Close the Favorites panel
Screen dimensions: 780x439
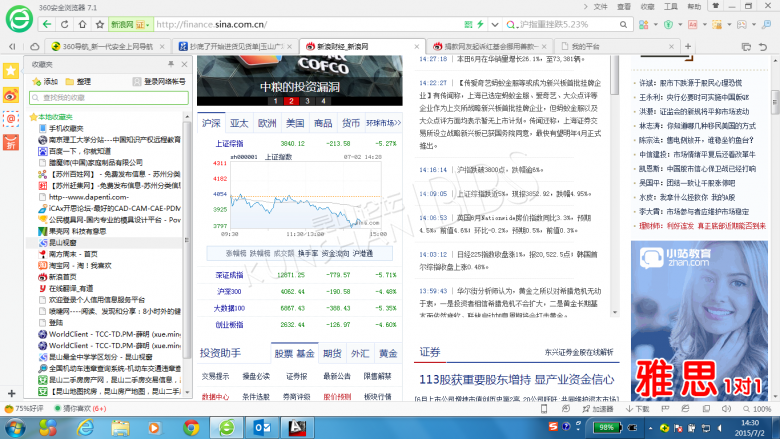click(x=185, y=64)
